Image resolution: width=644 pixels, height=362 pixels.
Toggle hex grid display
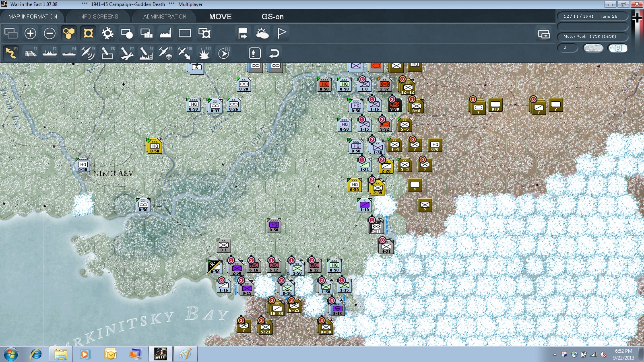tap(69, 33)
